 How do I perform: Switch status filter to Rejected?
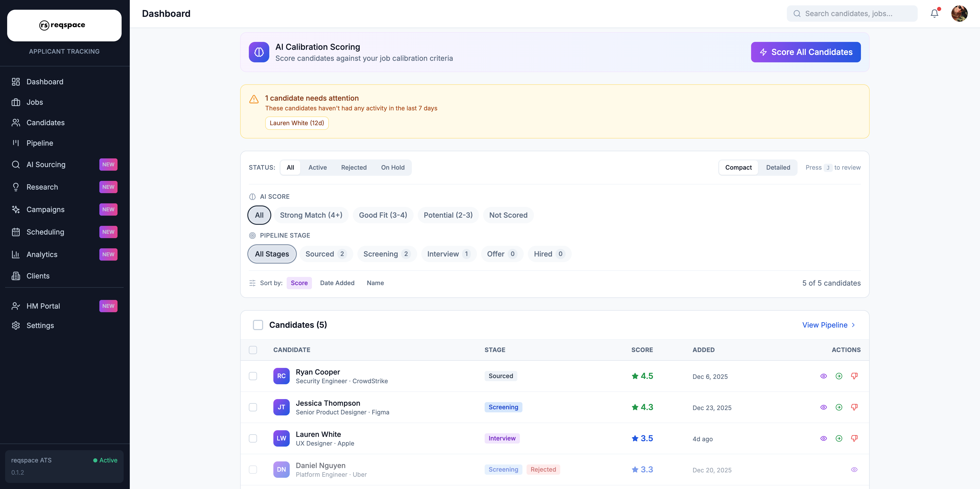[x=353, y=167]
